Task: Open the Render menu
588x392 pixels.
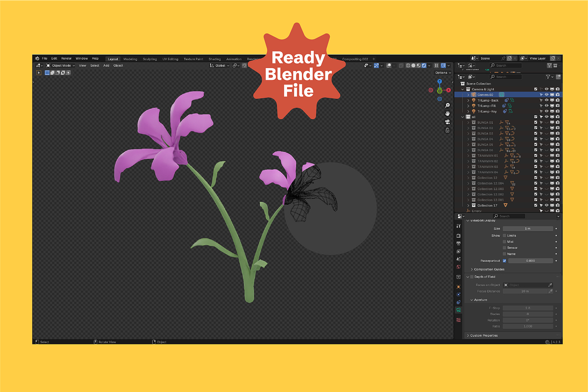Action: pyautogui.click(x=66, y=58)
